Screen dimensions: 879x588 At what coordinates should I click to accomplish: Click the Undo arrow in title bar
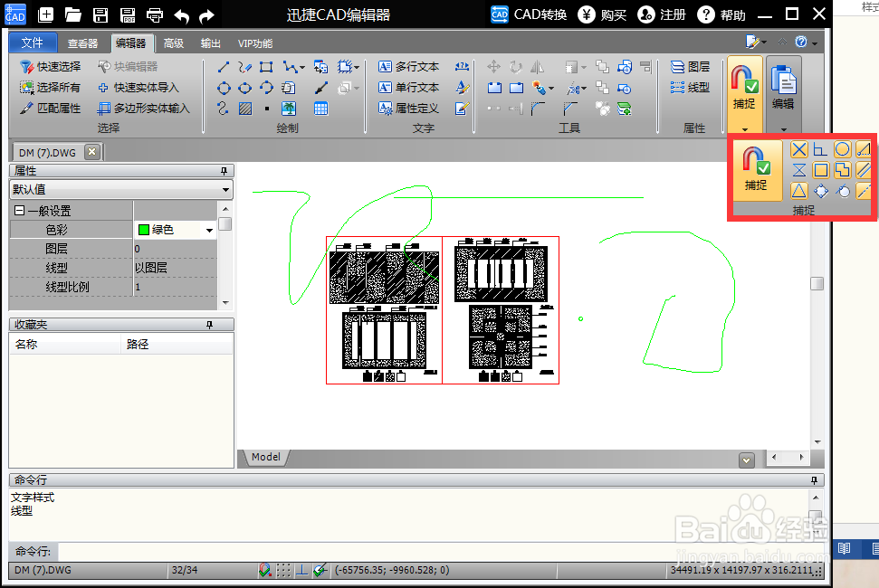tap(181, 15)
